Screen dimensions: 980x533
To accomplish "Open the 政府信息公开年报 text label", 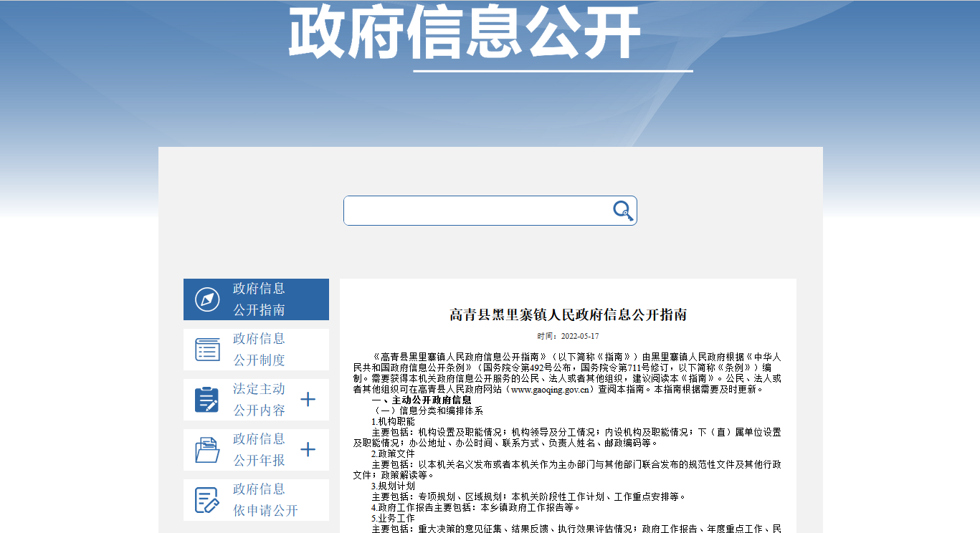I will [x=259, y=450].
